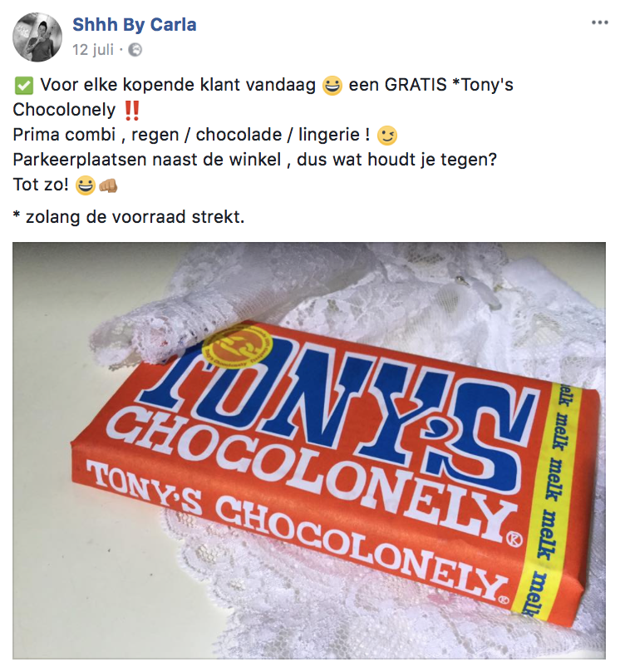
Task: Open the three-dot post options menu
Action: click(599, 22)
